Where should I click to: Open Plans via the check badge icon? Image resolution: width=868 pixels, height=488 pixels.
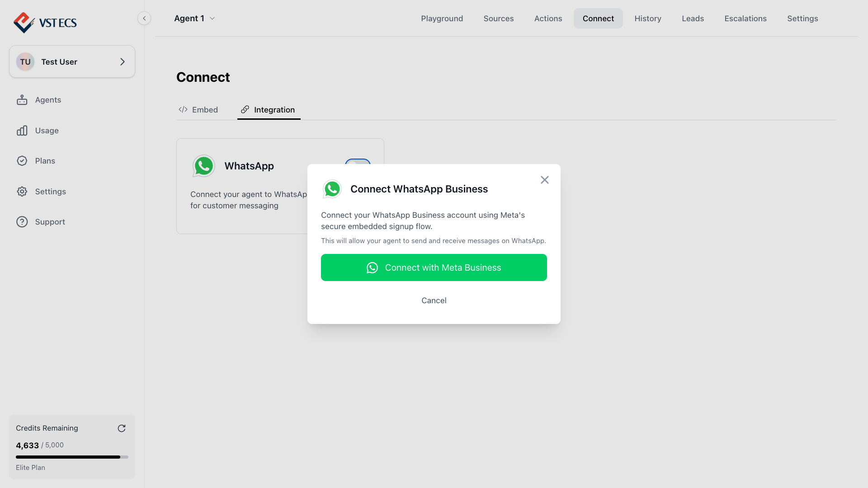tap(22, 161)
